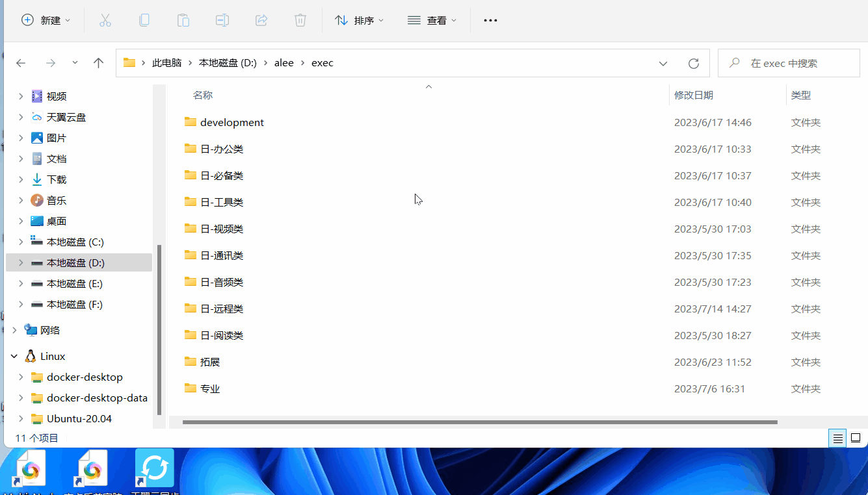Click the horizontal scrollbar of file list

480,422
